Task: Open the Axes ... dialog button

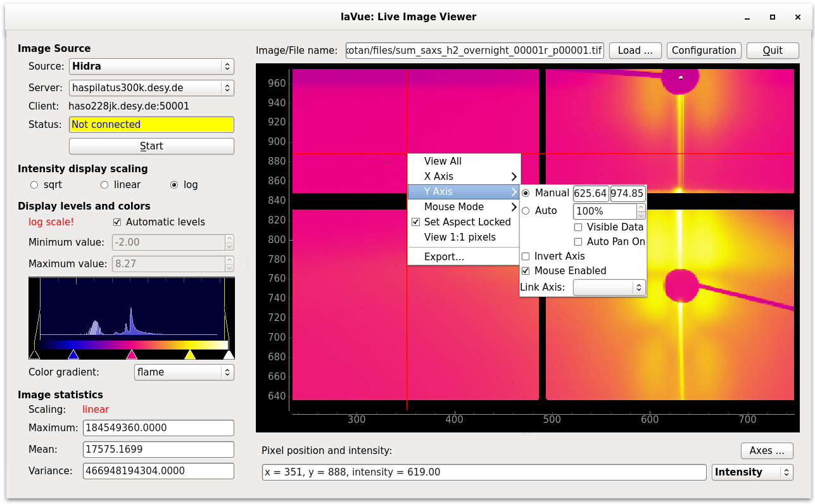Action: [x=767, y=451]
